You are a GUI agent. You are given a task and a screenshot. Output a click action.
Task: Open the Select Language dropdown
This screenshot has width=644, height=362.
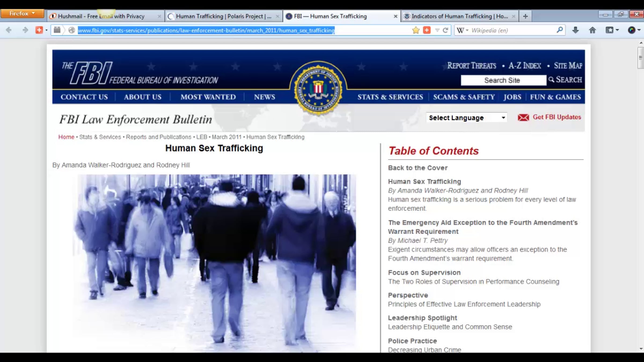(466, 118)
